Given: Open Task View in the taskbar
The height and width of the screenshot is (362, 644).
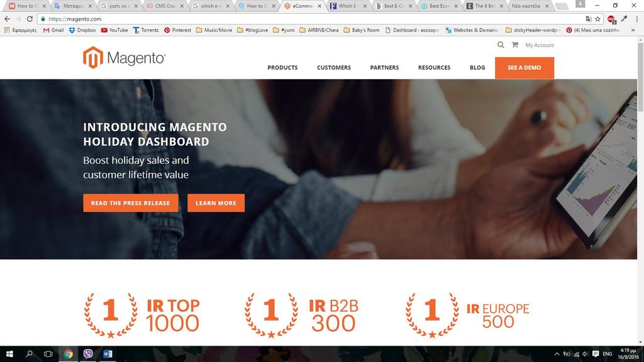Looking at the screenshot, I should (48, 354).
